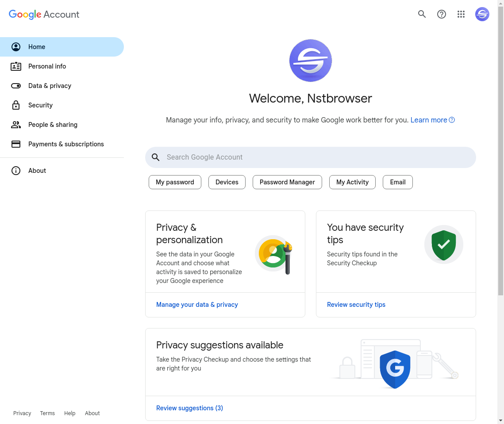Click the Home person icon in sidebar
This screenshot has height=424, width=504.
[x=16, y=47]
